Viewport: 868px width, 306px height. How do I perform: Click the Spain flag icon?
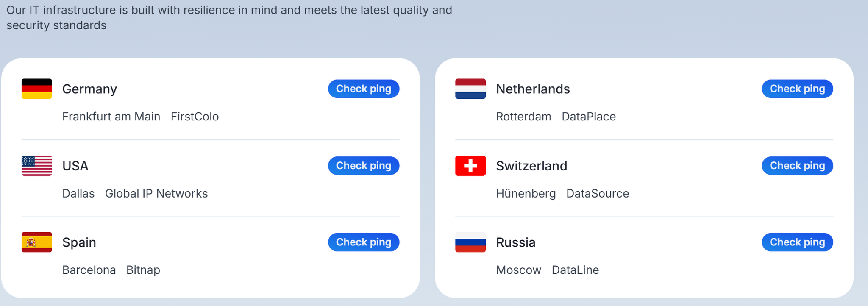pyautogui.click(x=37, y=242)
